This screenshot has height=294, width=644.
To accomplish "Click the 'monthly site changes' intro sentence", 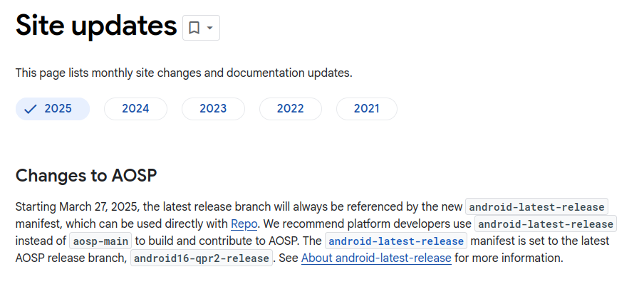I will pyautogui.click(x=184, y=73).
